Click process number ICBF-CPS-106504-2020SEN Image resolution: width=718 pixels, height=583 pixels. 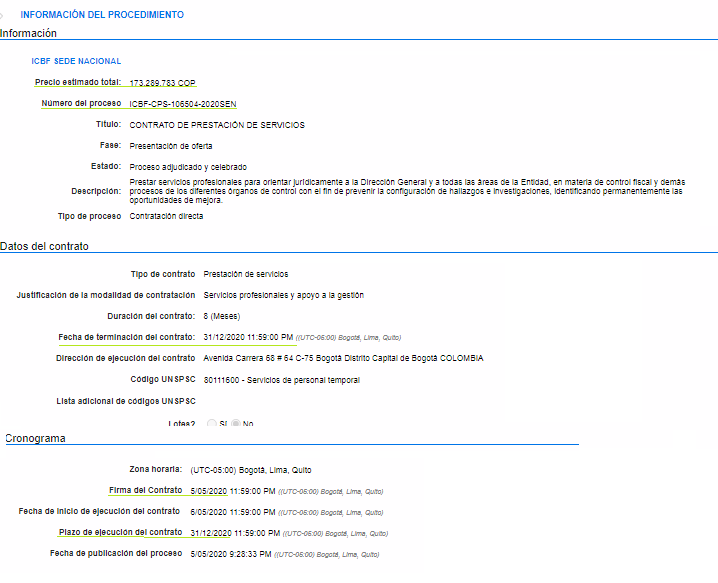[x=183, y=104]
